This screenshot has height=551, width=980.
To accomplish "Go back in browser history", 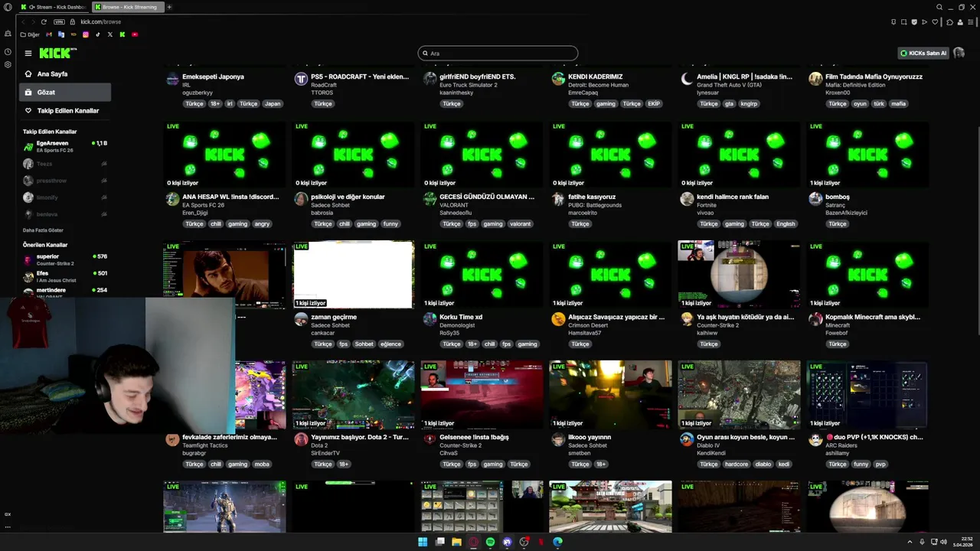I will click(23, 21).
